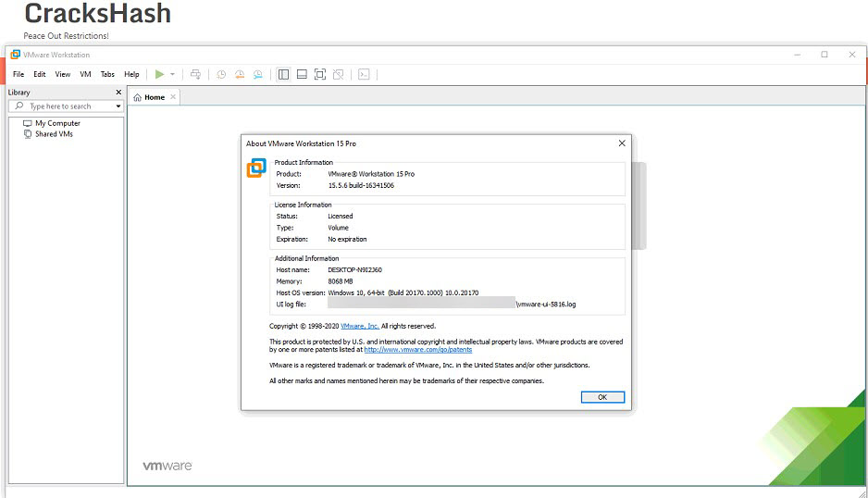Open the Edit menu

click(x=39, y=74)
